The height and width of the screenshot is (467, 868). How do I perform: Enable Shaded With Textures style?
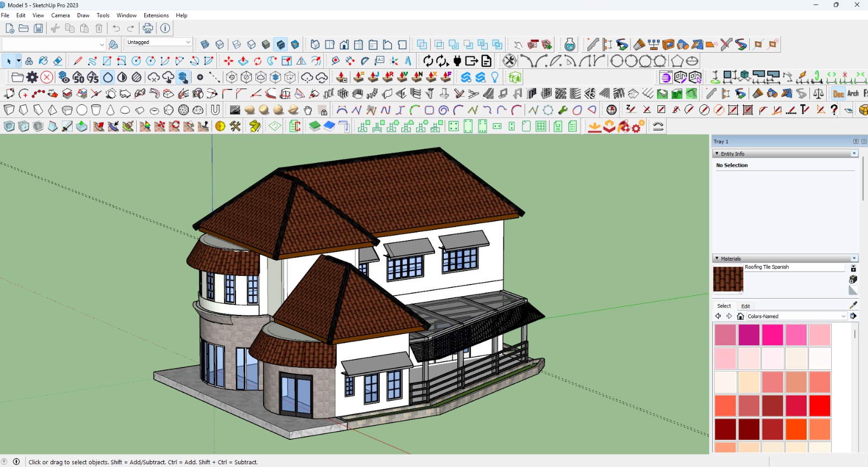(x=280, y=45)
